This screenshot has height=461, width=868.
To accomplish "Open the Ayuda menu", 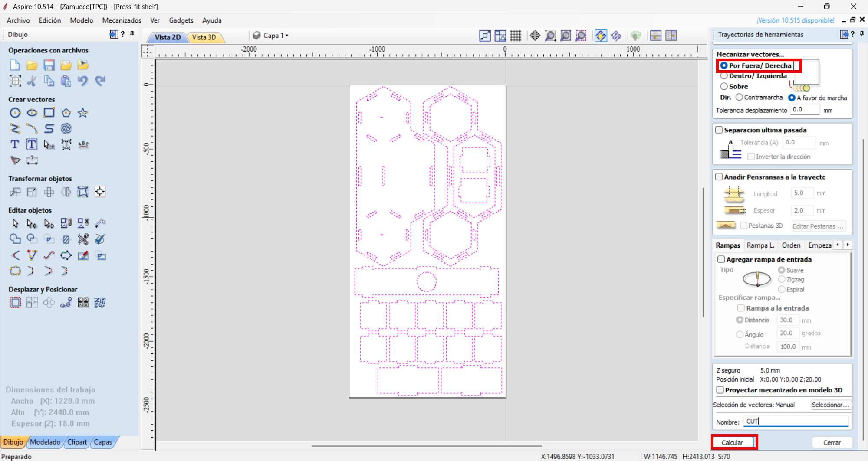I will (212, 20).
